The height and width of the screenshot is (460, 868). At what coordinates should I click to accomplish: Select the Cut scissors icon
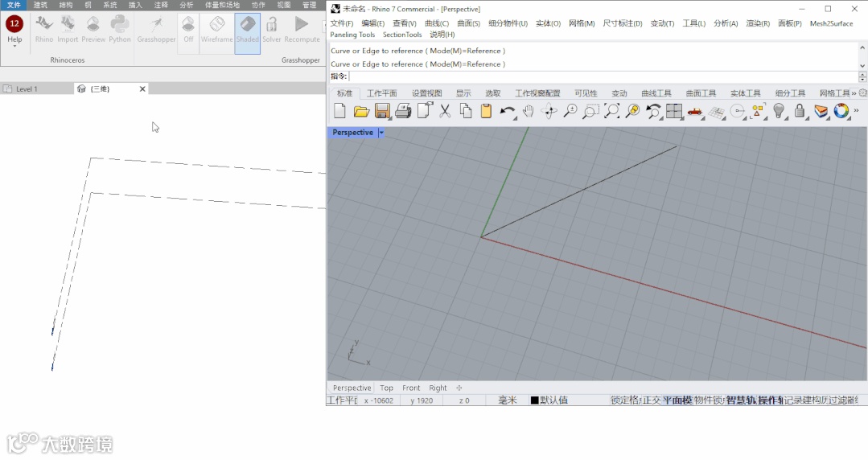tap(445, 111)
